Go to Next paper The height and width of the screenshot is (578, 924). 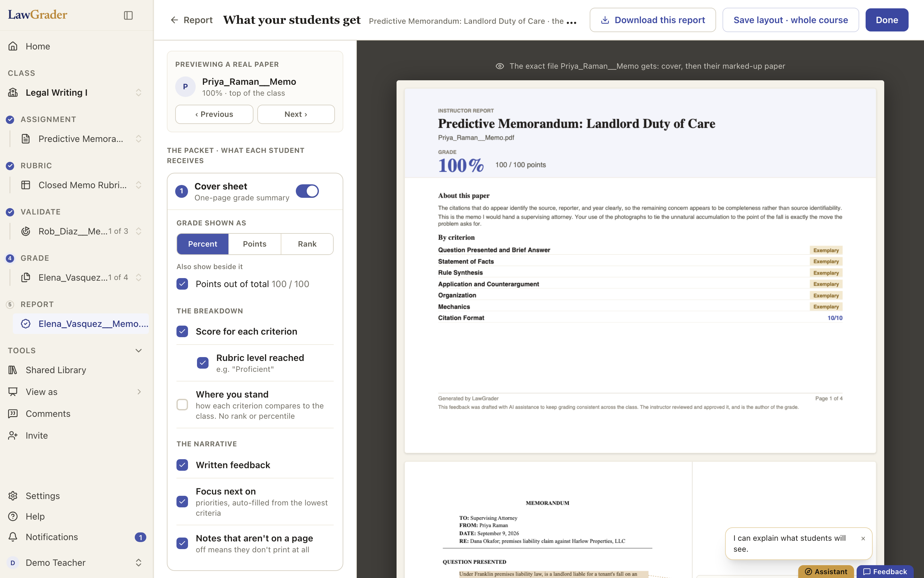(296, 114)
